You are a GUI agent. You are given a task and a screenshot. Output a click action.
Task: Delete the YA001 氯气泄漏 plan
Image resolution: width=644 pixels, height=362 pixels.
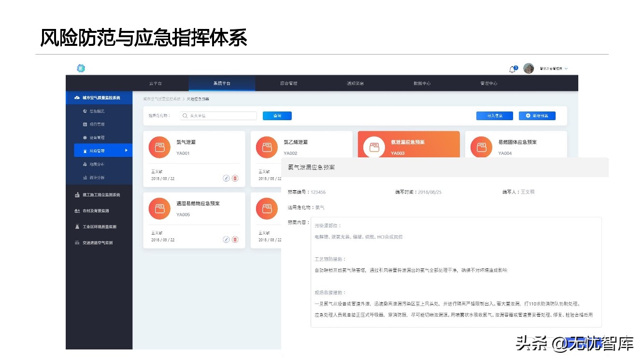235,178
